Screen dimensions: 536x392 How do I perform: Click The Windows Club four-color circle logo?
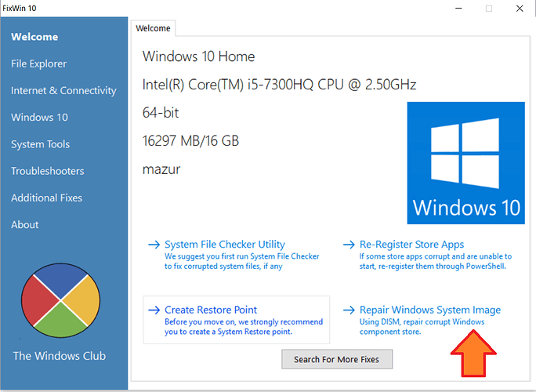pyautogui.click(x=61, y=300)
